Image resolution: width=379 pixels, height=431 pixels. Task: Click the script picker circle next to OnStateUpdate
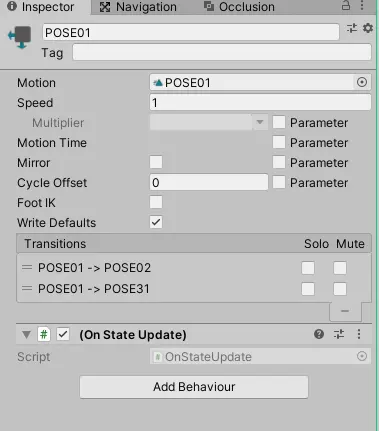pos(362,356)
